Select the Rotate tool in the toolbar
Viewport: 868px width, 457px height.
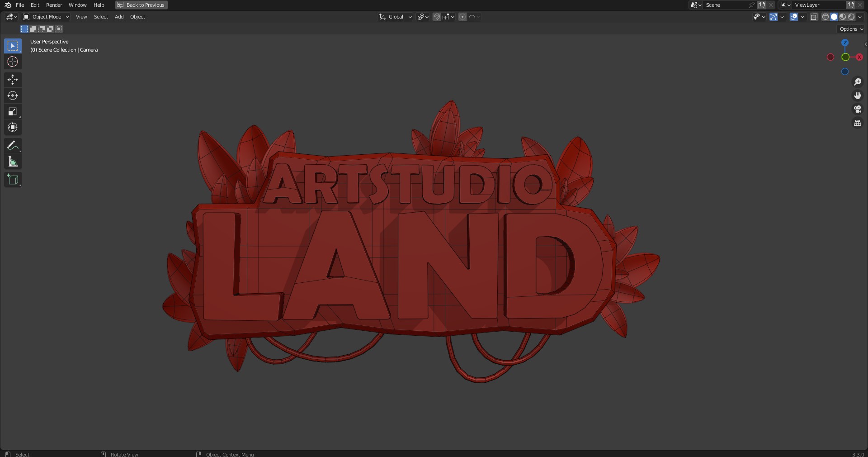point(12,95)
